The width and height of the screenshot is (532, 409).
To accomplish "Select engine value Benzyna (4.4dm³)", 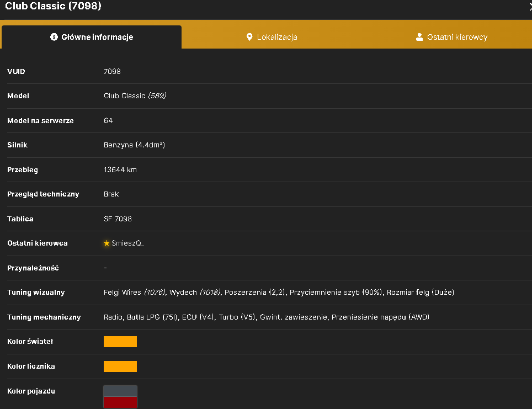I will [134, 145].
